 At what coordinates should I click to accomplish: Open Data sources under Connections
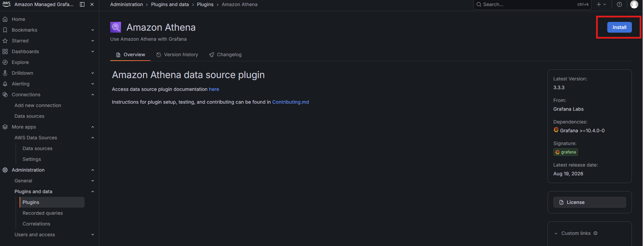click(x=29, y=116)
